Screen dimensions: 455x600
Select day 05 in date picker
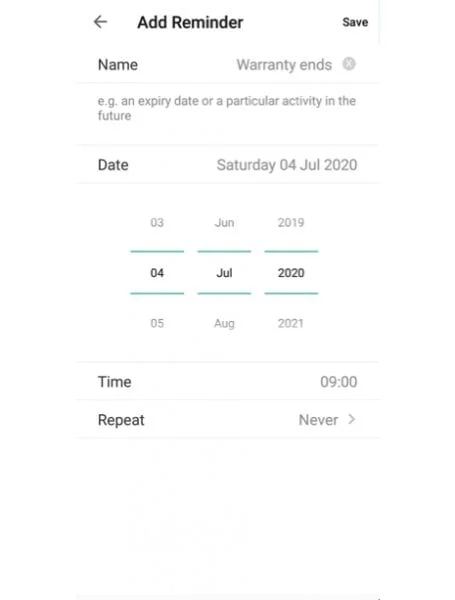coord(157,323)
